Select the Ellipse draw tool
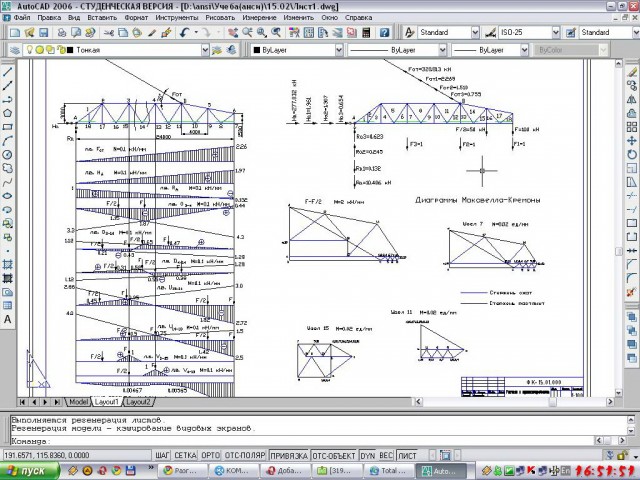 tap(7, 196)
